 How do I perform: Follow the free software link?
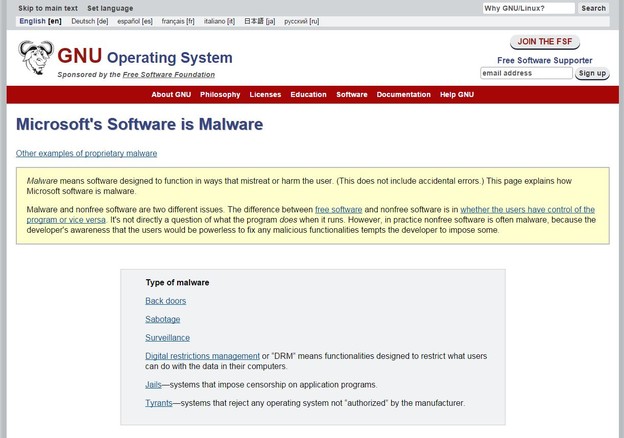[339, 210]
